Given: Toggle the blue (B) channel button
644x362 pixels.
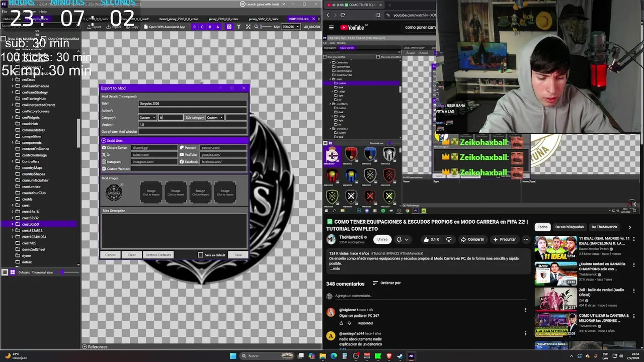Looking at the screenshot, I should [x=210, y=27].
